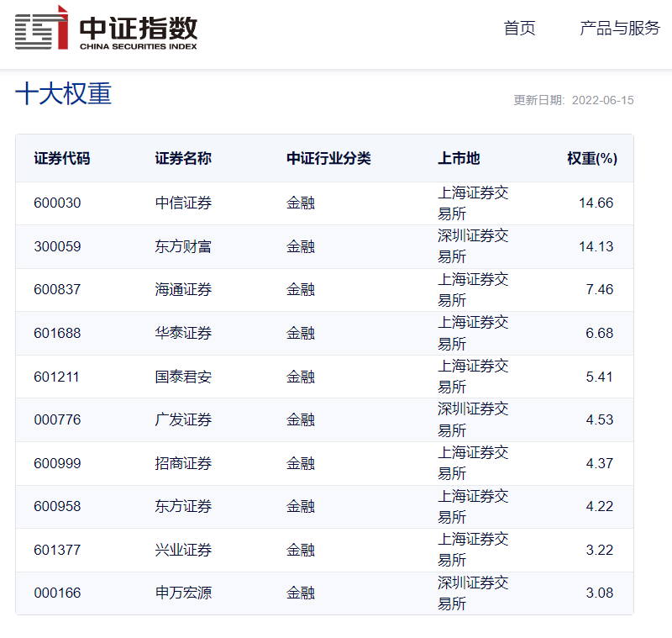Click 上海证券交易所 in 招商证券 row
This screenshot has height=638, width=672.
(473, 463)
